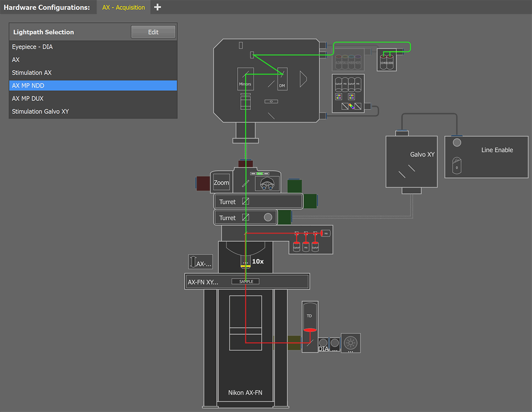This screenshot has height=412, width=532.
Task: Click the AX Z-drive arrow icon
Action: coord(192,262)
